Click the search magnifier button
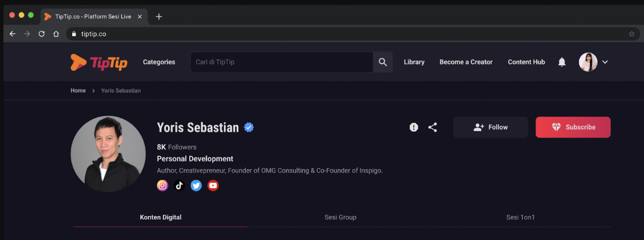644x240 pixels. point(383,62)
